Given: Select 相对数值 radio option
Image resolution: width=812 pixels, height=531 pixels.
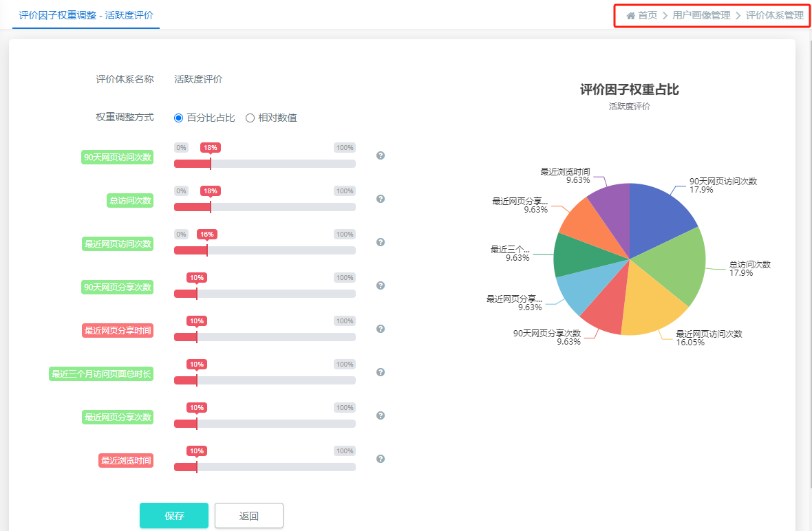Looking at the screenshot, I should [x=250, y=118].
